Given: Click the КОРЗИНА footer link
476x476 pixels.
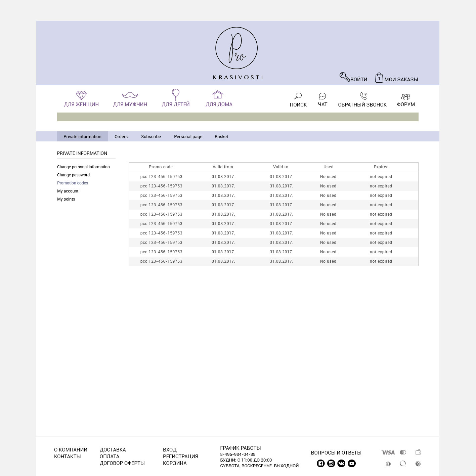Looking at the screenshot, I should pos(175,463).
